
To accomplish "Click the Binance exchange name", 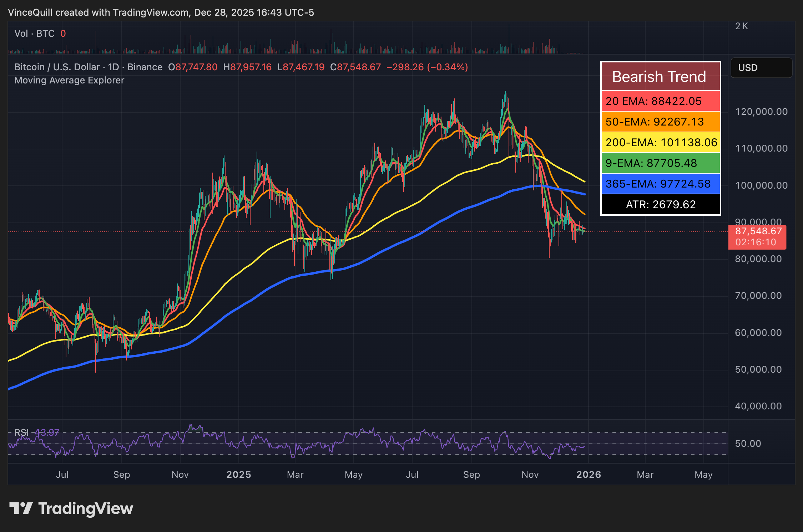I will click(145, 67).
